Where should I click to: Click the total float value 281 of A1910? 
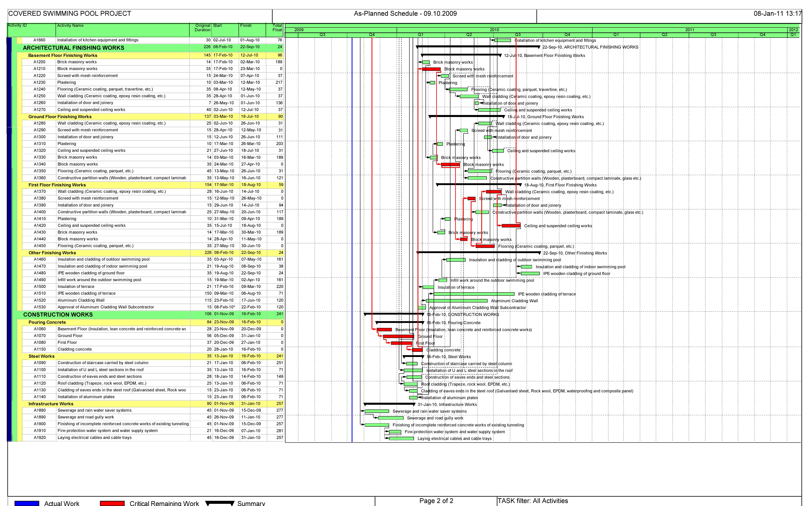point(280,431)
